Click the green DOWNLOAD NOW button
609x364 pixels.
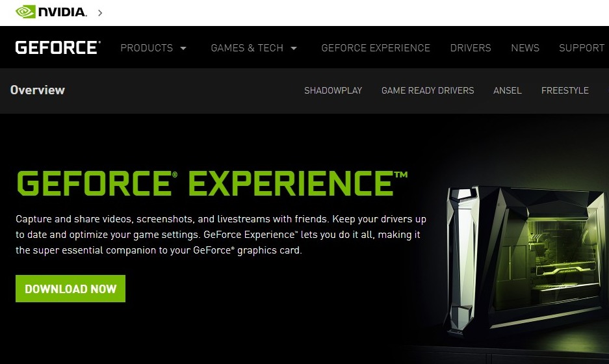(x=70, y=289)
